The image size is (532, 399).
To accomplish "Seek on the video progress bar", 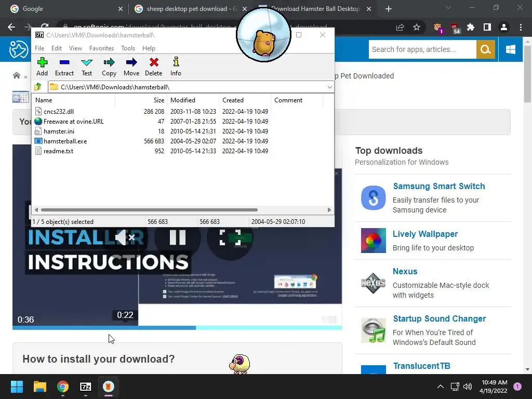I will (x=177, y=328).
